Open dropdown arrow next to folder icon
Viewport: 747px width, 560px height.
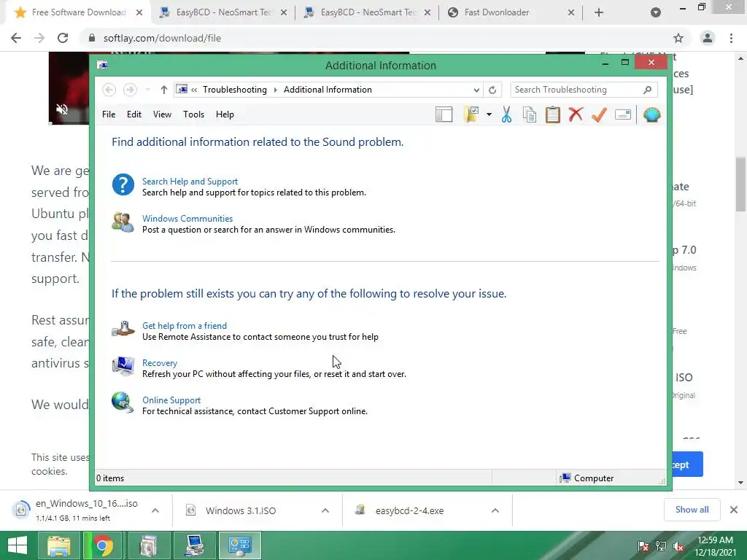coord(489,114)
